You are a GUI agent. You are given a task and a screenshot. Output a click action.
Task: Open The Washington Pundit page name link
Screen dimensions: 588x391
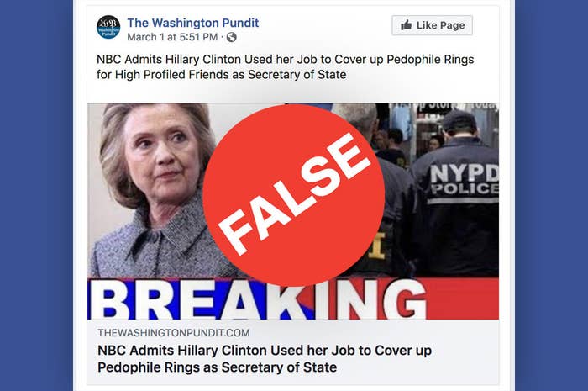coord(192,23)
